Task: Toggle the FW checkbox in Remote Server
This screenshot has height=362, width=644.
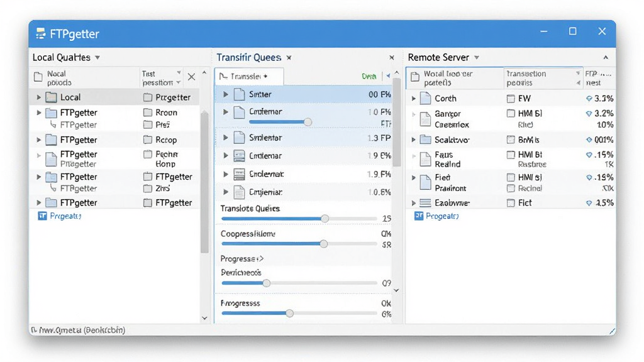Action: coord(511,99)
